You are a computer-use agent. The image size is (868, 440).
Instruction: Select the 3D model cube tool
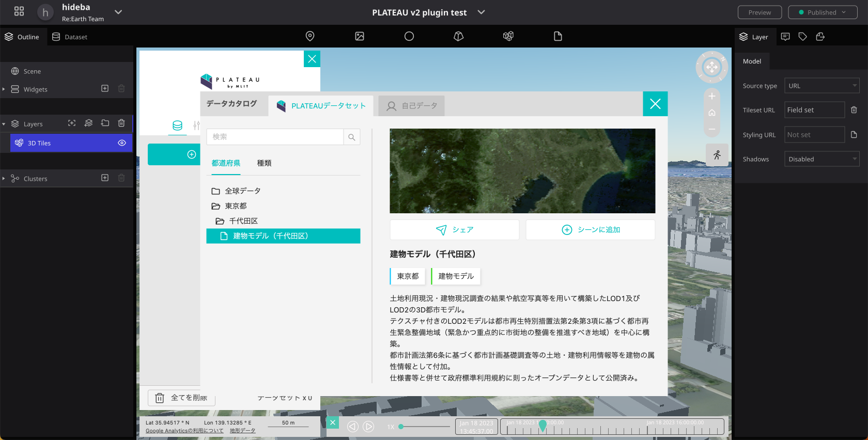point(459,36)
